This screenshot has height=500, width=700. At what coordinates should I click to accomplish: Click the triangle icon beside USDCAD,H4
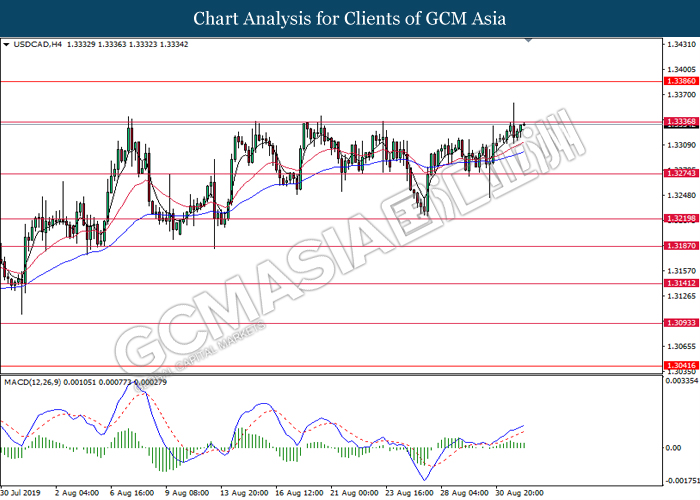coord(7,45)
